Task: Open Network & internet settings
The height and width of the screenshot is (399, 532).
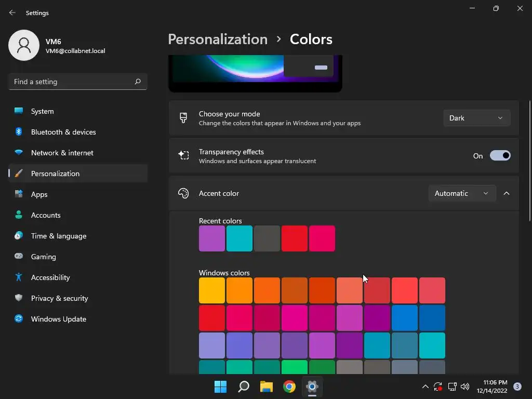Action: click(78, 153)
